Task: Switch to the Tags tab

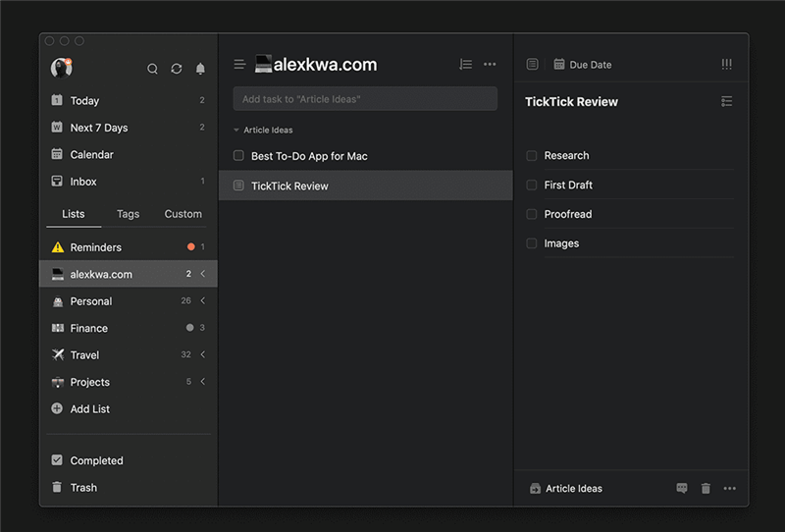Action: pos(128,214)
